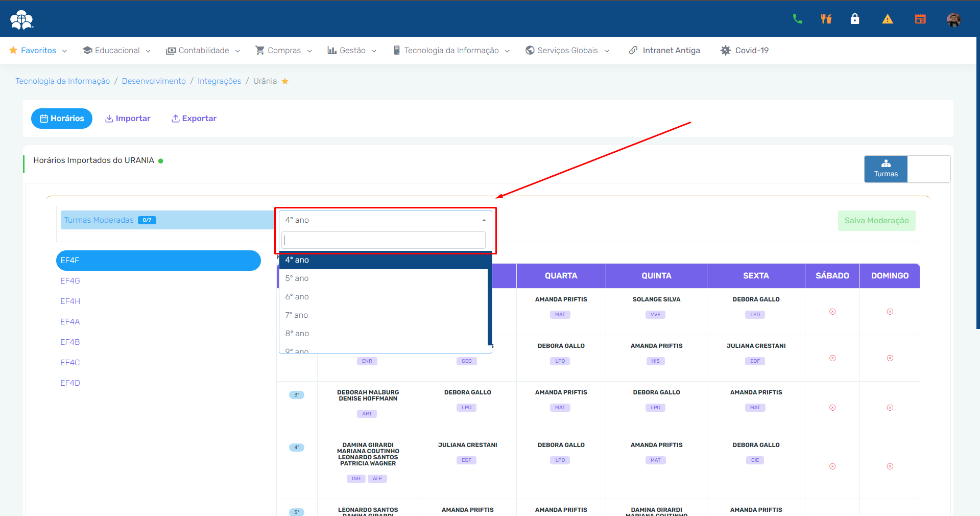Expand the Educacional menu
Screen dimensions: 980x516
point(116,51)
